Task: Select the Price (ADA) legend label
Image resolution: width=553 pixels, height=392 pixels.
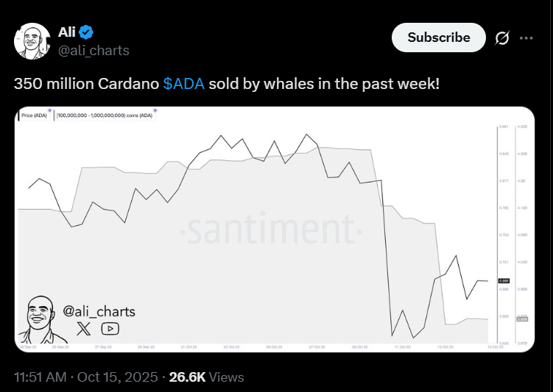Action: click(35, 115)
